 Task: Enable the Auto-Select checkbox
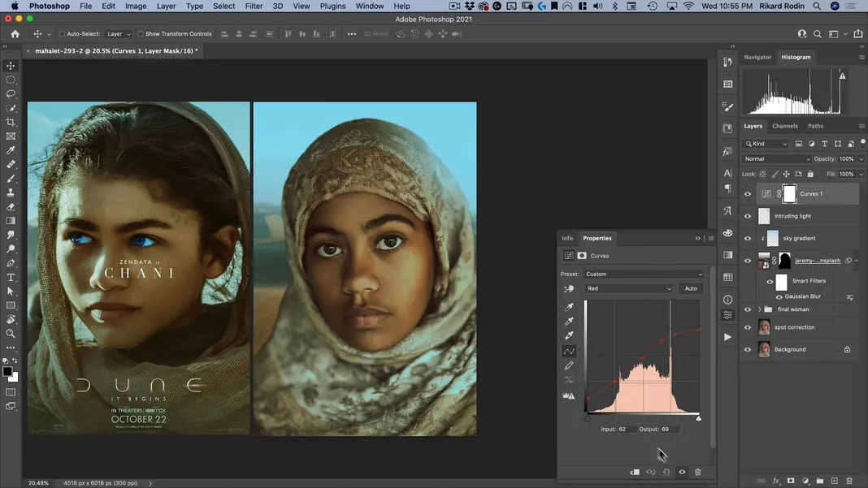(63, 34)
